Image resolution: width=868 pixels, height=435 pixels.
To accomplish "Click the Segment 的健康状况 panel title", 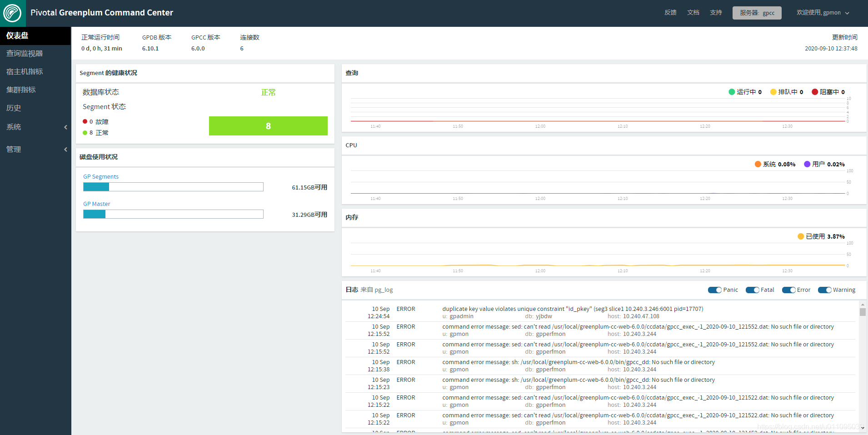I will coord(108,73).
